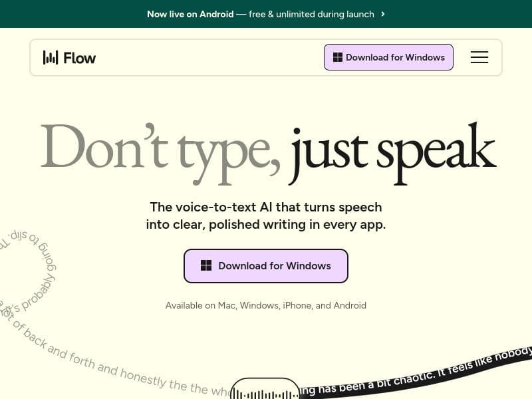Screen dimensions: 532x399
Task: Open the 'Now live on Android' announcement
Action: pos(190,14)
